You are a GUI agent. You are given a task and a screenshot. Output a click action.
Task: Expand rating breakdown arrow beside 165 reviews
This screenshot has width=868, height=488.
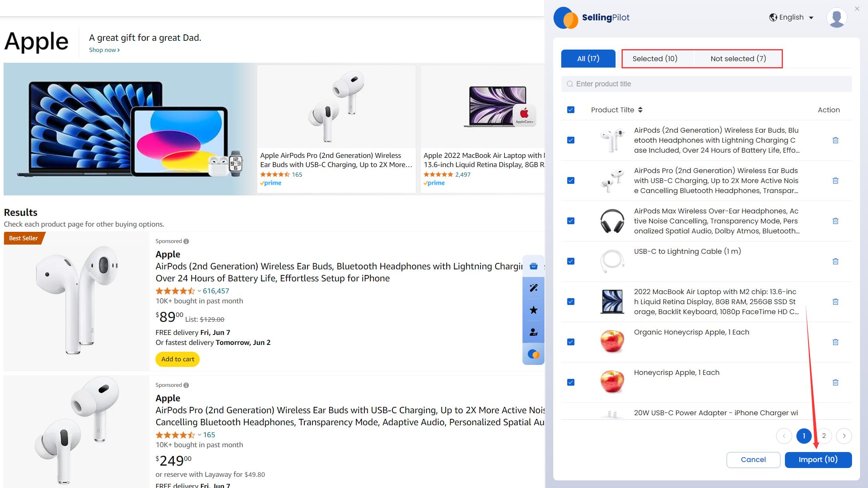click(x=199, y=435)
